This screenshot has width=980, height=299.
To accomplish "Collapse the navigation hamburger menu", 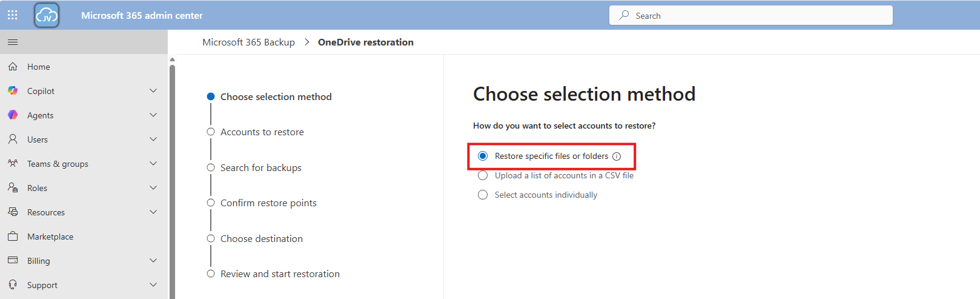I will (x=13, y=42).
